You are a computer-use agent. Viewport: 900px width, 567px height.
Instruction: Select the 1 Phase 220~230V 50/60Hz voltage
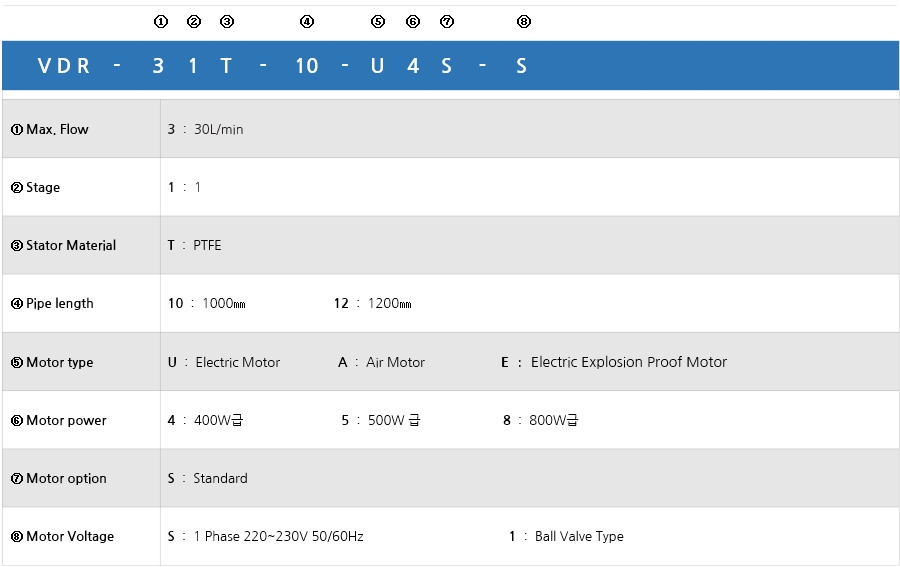[x=265, y=536]
